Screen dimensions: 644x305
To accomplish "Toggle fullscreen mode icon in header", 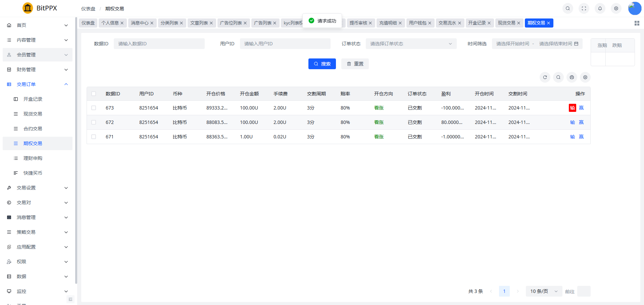I will click(x=584, y=8).
